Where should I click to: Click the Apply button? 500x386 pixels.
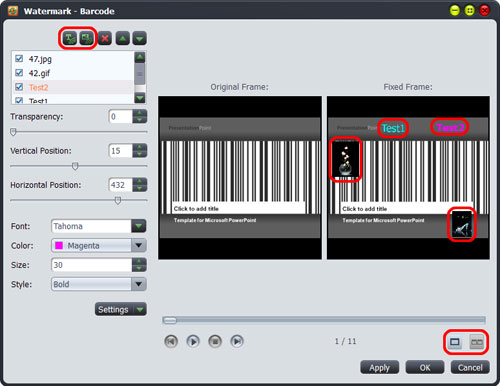coord(380,367)
